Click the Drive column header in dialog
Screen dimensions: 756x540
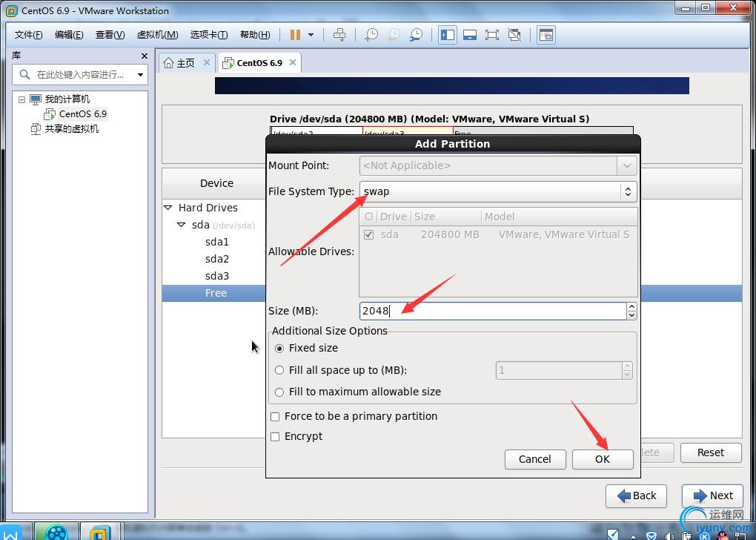393,217
